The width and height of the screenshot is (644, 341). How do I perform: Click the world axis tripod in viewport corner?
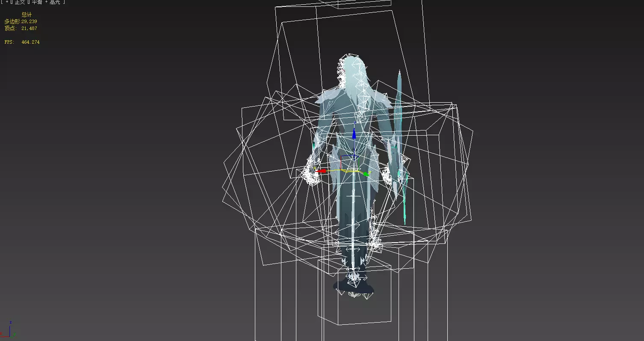(x=8, y=329)
